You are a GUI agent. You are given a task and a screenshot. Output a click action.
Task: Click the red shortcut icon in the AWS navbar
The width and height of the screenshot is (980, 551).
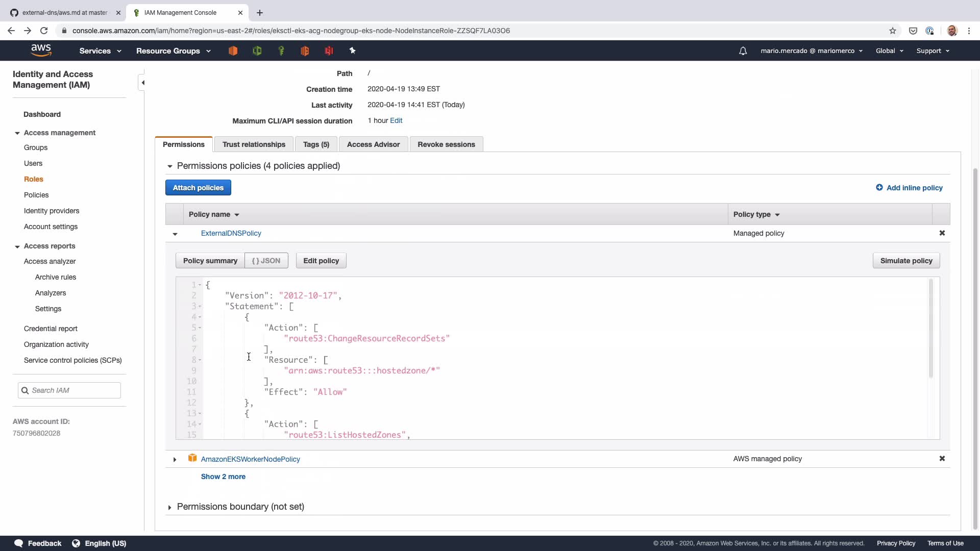tap(329, 51)
